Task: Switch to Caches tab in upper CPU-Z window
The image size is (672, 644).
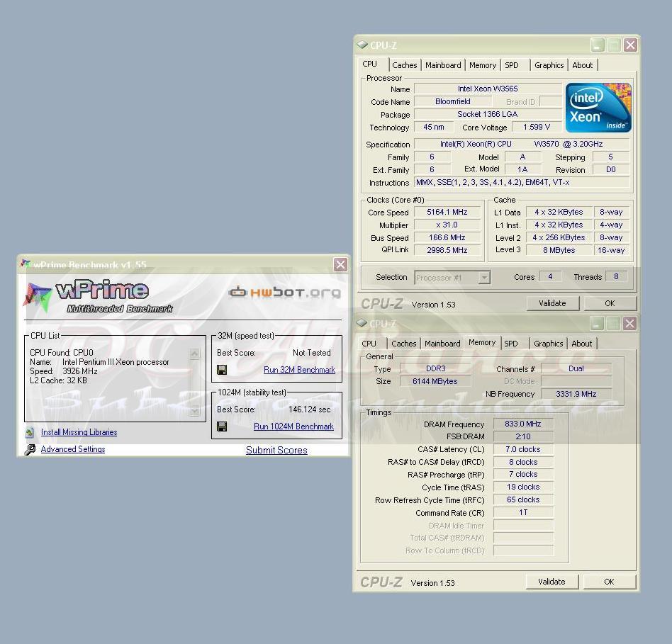Action: click(405, 65)
